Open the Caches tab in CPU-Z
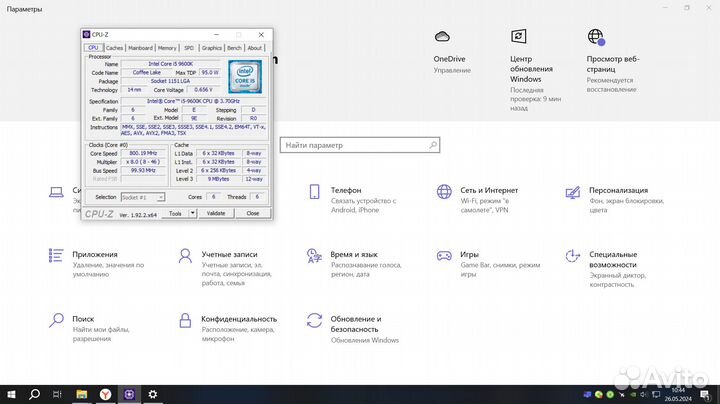This screenshot has height=404, width=720. tap(114, 48)
